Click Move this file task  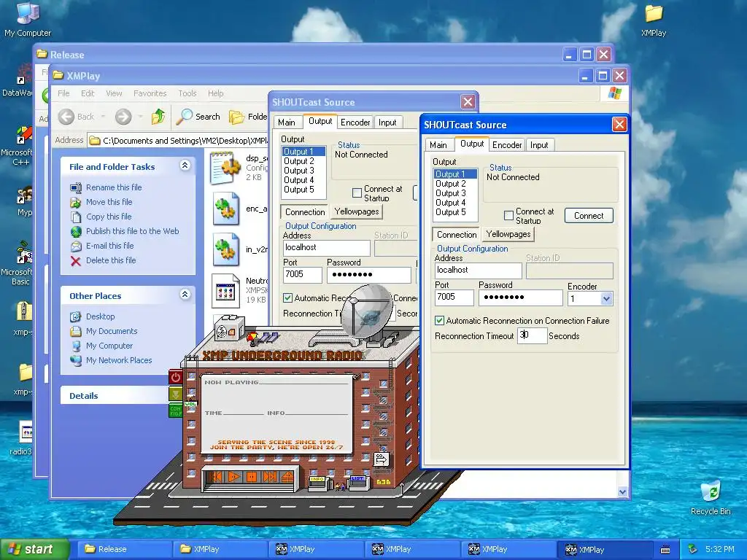coord(109,202)
